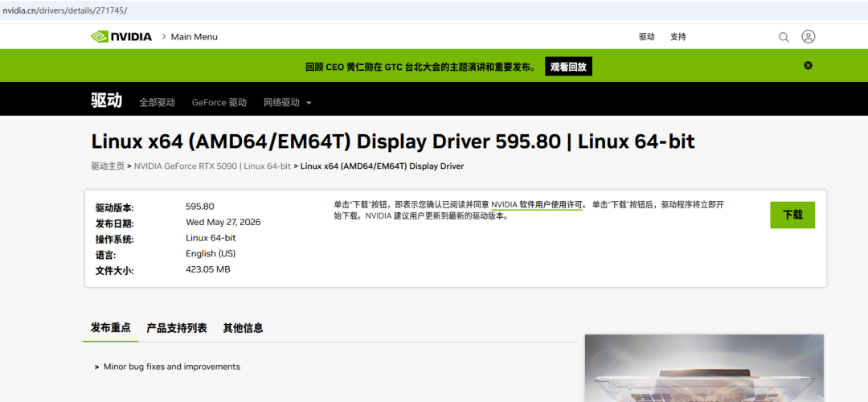
Task: Expand the Main Menu chevron
Action: pos(164,36)
